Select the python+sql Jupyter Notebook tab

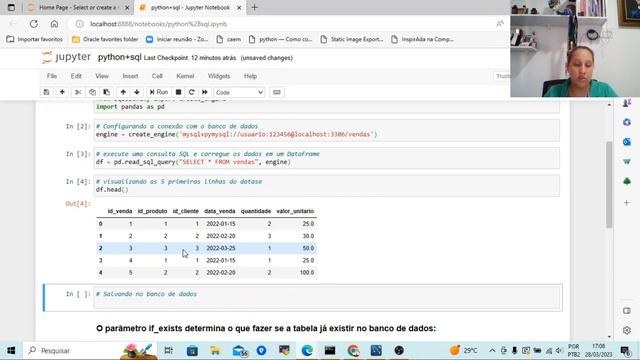pos(190,7)
